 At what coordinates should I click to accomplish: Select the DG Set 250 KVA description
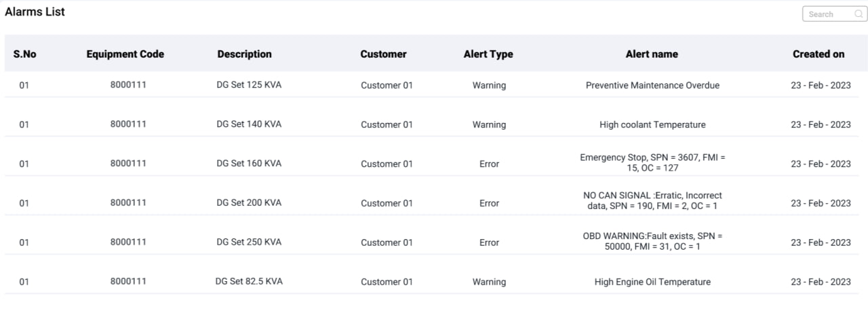coord(249,242)
